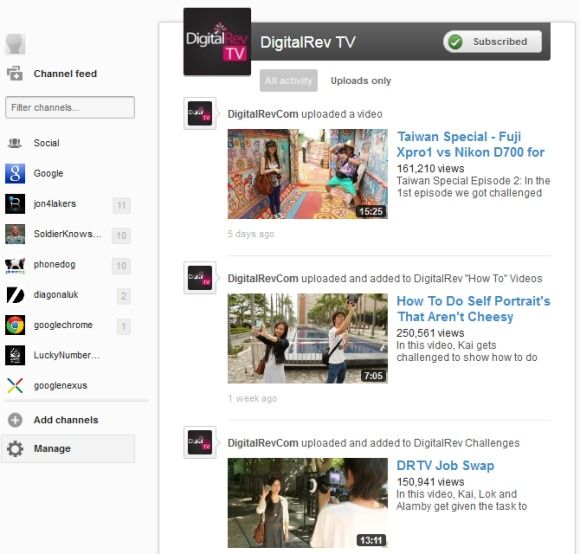Open the large DigitalRev TV channel logo
580x554 pixels.
[217, 41]
